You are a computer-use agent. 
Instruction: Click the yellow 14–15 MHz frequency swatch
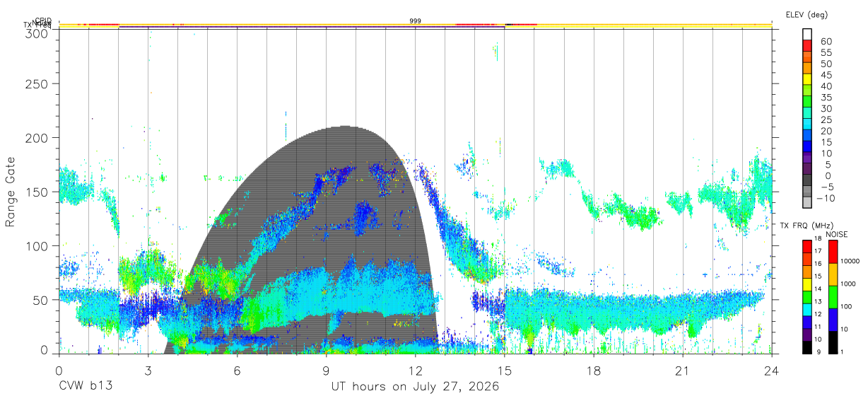[808, 283]
